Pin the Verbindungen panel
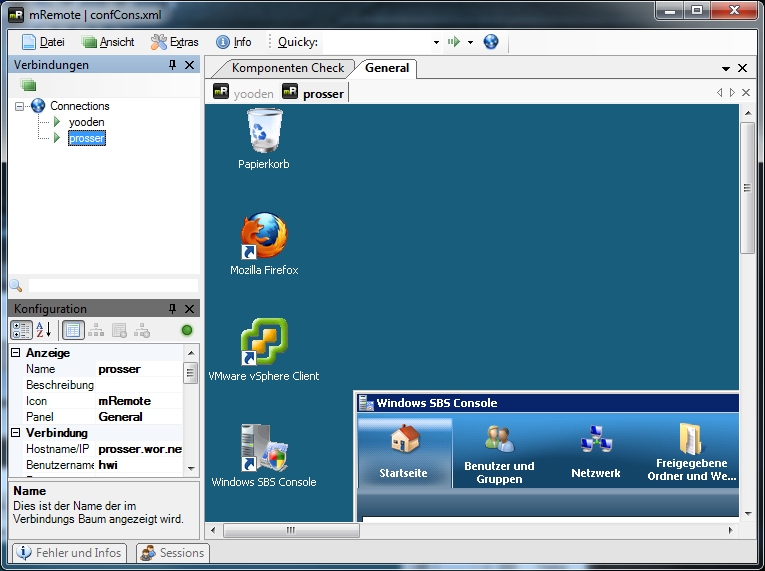 coord(172,65)
